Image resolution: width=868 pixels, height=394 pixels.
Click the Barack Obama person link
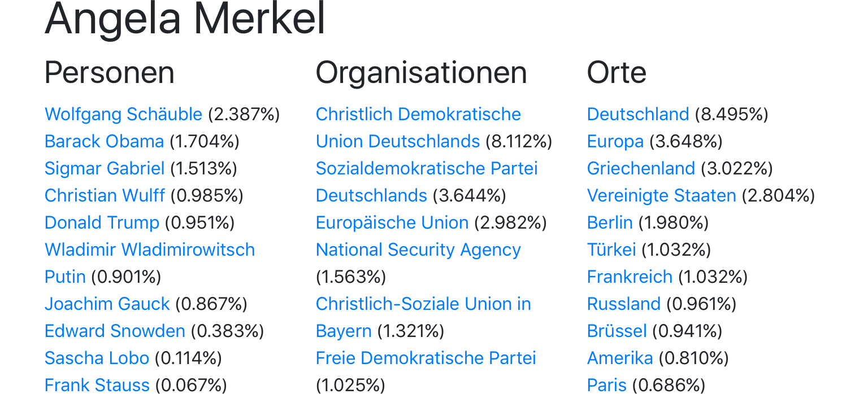[104, 142]
